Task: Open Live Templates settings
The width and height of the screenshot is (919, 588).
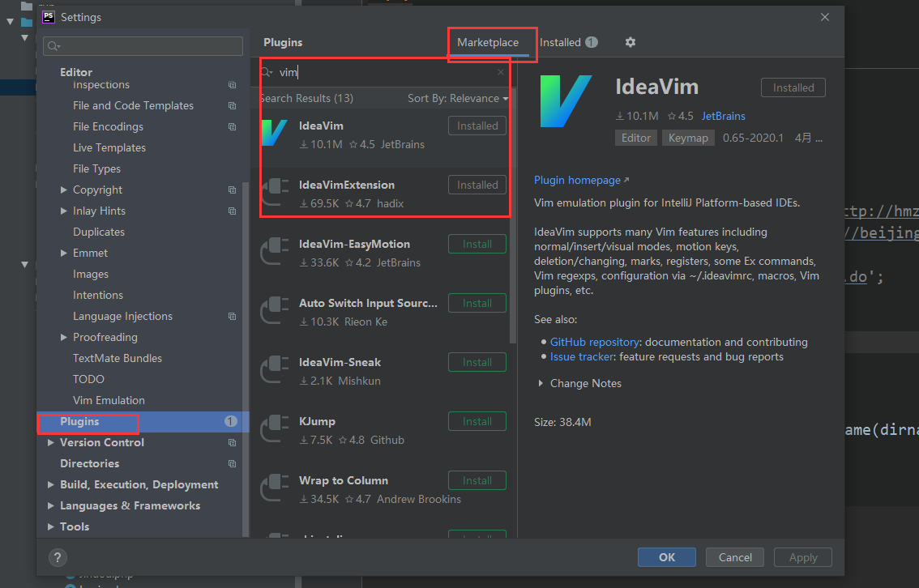Action: click(109, 147)
